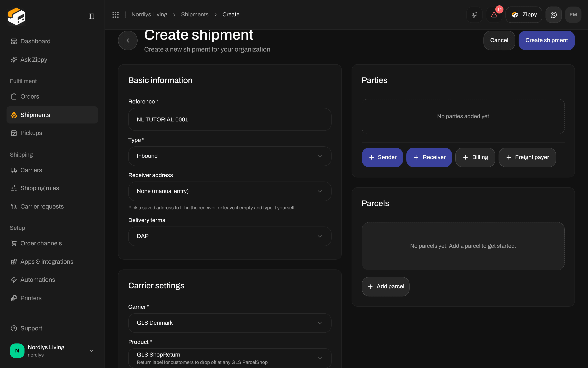Click Add parcel button
The width and height of the screenshot is (588, 368).
coord(385,286)
